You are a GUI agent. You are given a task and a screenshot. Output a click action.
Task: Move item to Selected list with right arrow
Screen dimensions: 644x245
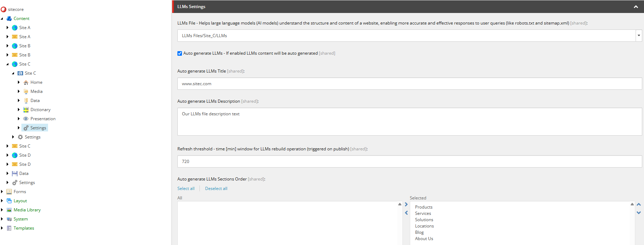(406, 204)
